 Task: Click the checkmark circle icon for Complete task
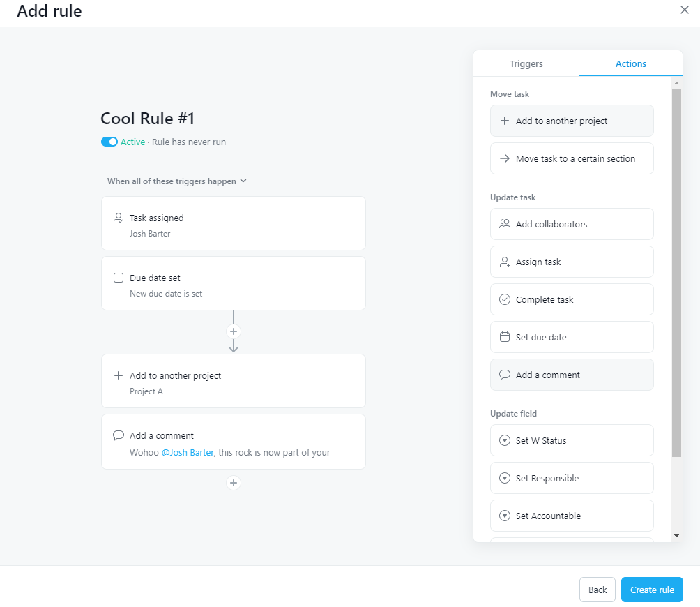pos(505,300)
